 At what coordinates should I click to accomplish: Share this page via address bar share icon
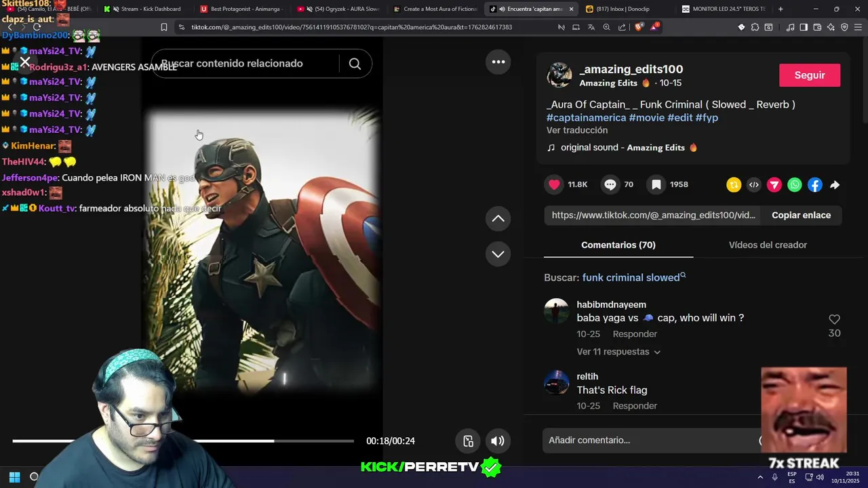pos(622,27)
